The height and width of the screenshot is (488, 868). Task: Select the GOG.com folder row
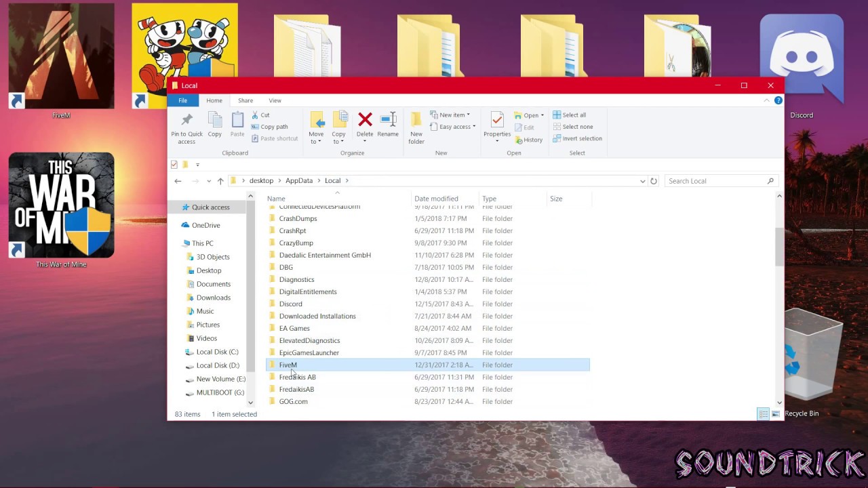click(428, 401)
